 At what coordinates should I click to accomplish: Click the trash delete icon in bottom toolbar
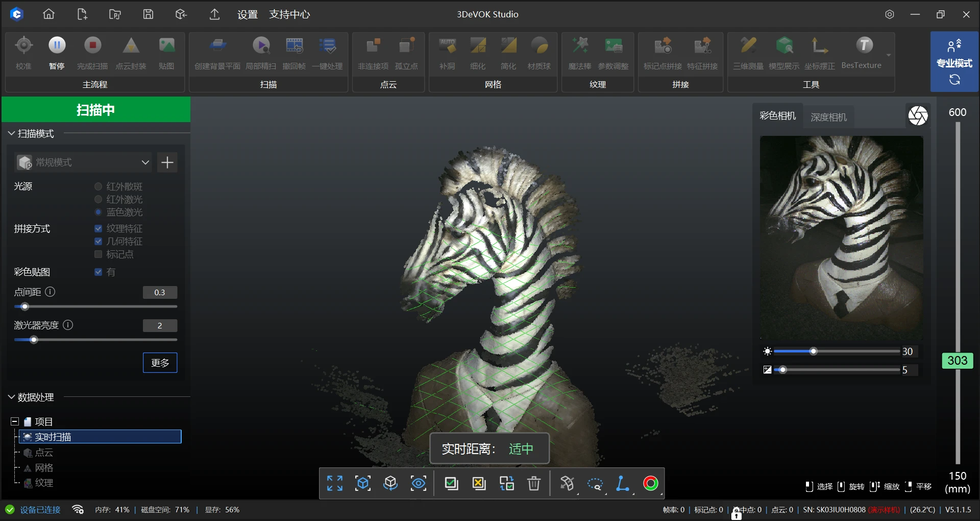(x=534, y=483)
